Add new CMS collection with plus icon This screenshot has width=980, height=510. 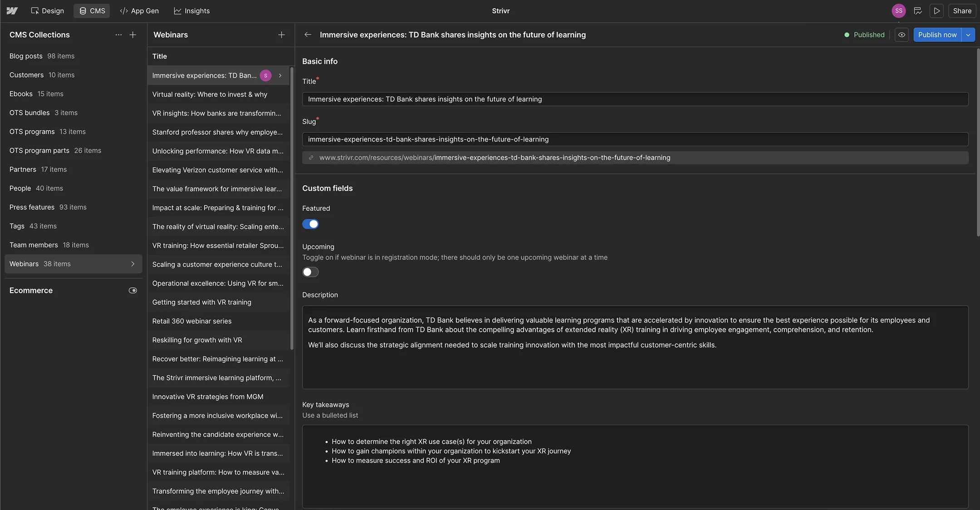coord(133,35)
